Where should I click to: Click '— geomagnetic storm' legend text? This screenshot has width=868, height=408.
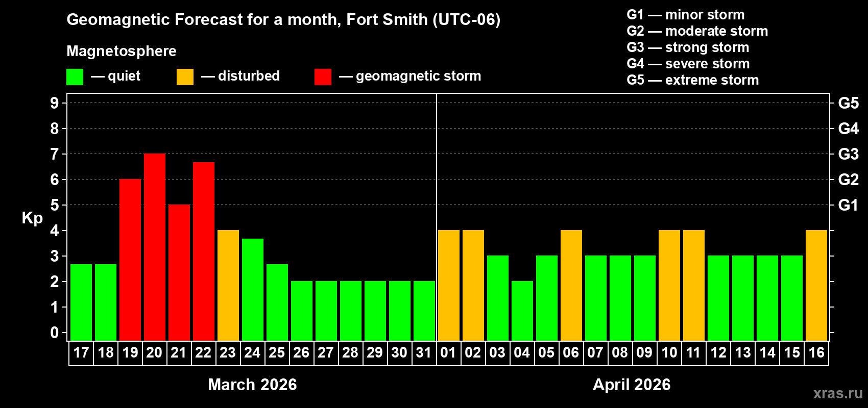coord(410,76)
